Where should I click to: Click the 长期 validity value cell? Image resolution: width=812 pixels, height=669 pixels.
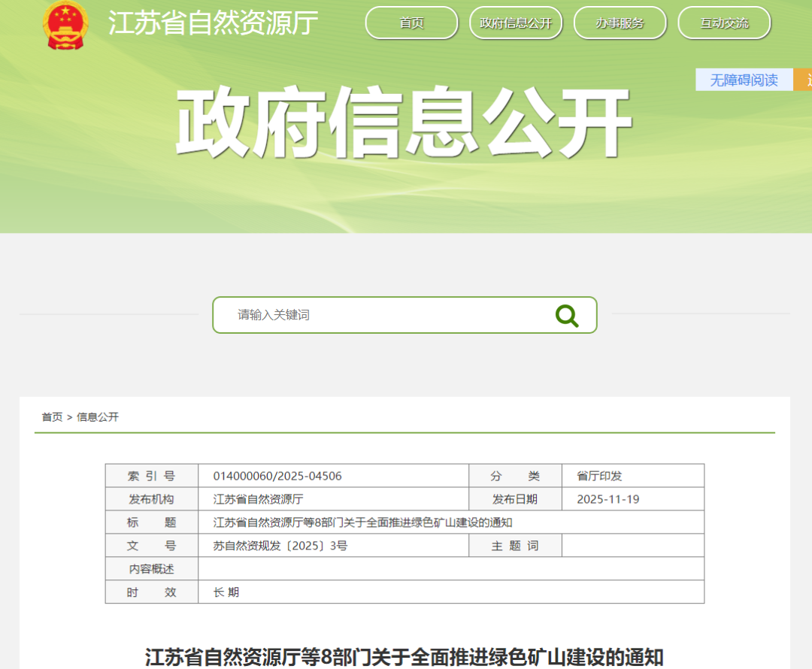pos(226,592)
